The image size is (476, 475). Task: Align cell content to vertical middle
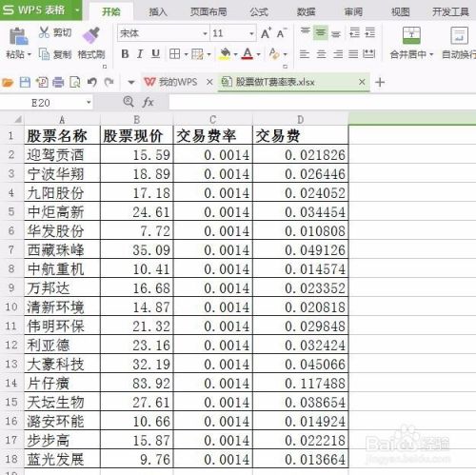point(321,32)
